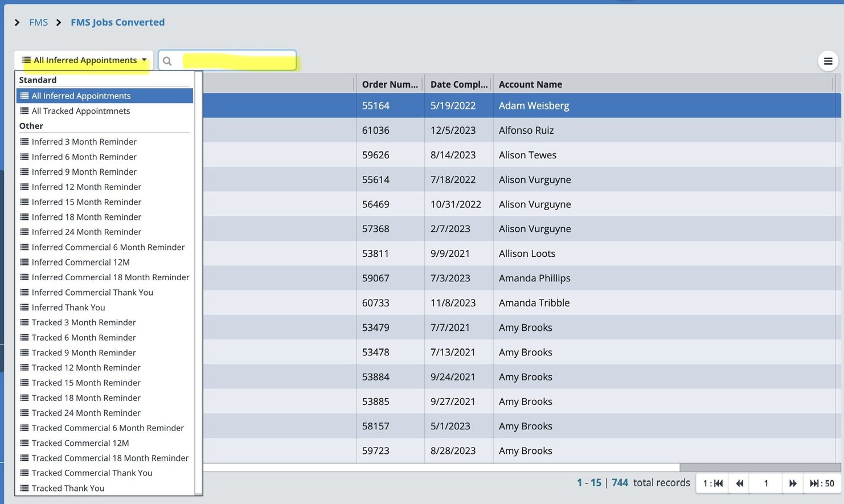Screen dimensions: 844x504
Task: Select All Inferred Appointments in the list
Action: point(105,96)
